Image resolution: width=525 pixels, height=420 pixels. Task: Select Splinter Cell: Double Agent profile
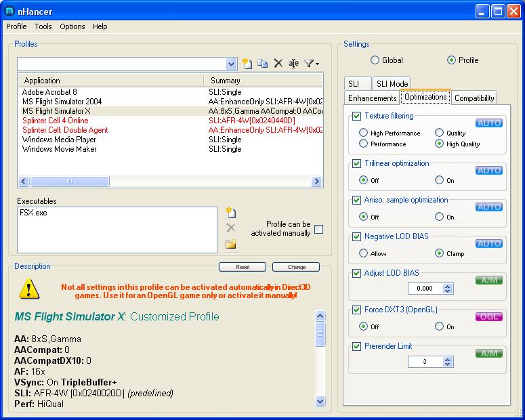[65, 130]
